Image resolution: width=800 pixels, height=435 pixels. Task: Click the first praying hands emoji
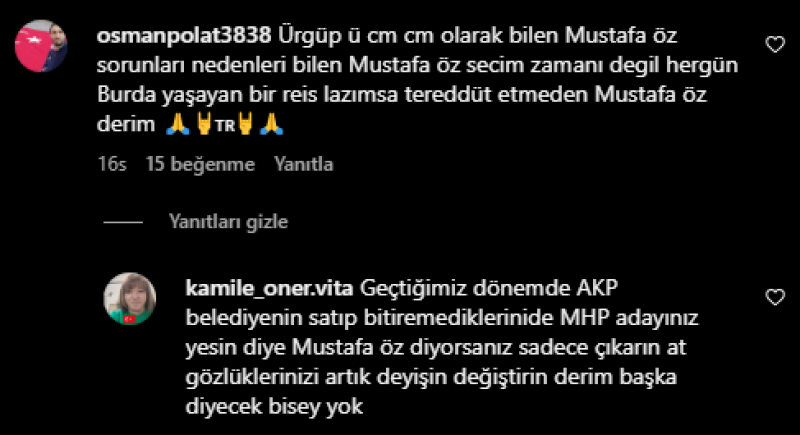[178, 124]
